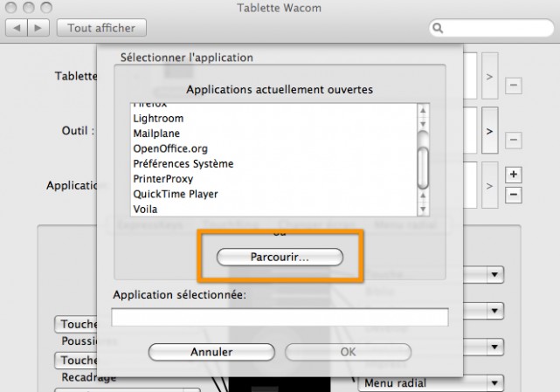Click the minus button beside Tablette row

pyautogui.click(x=513, y=86)
